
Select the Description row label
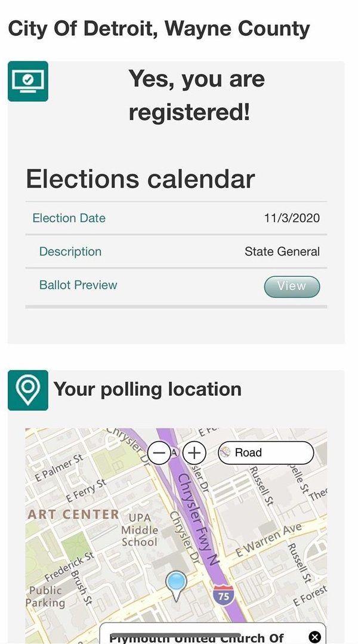coord(70,252)
